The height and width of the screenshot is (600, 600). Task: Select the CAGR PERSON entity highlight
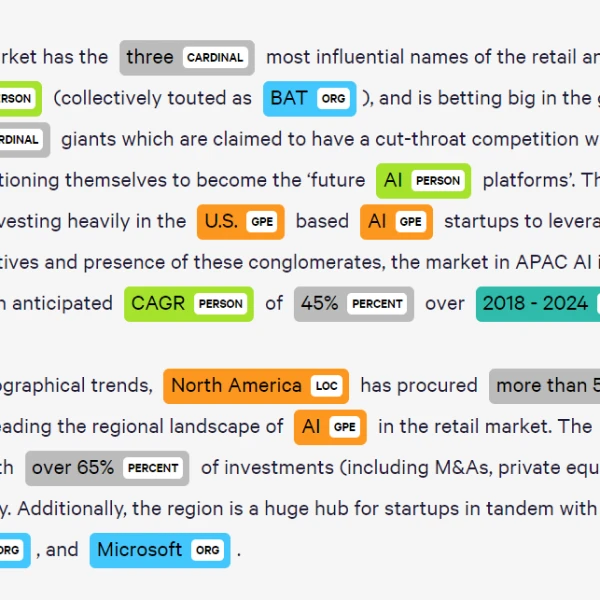189,304
